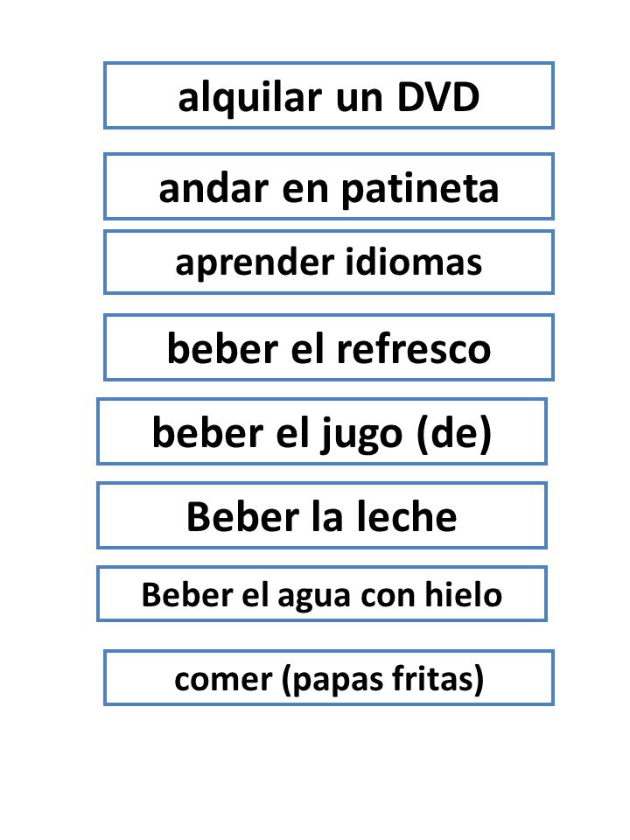
Task: Select the "aprender idiomas" box
Action: (328, 262)
